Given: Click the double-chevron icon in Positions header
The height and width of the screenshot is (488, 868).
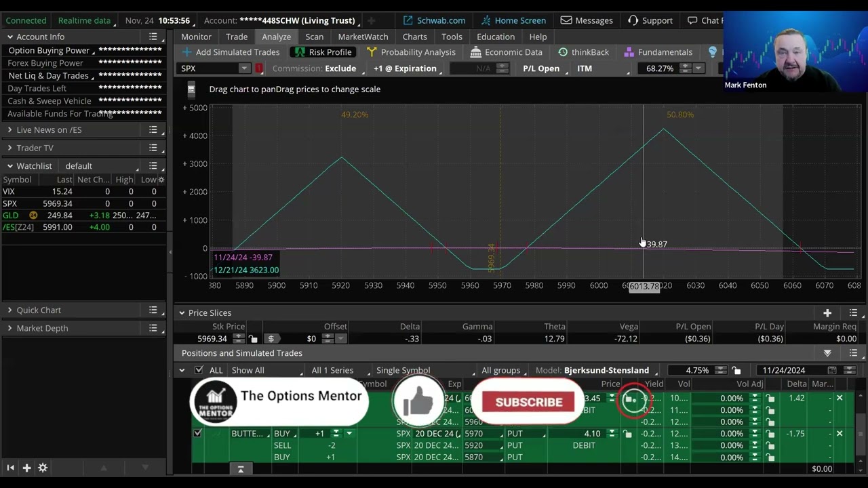Looking at the screenshot, I should click(x=827, y=353).
